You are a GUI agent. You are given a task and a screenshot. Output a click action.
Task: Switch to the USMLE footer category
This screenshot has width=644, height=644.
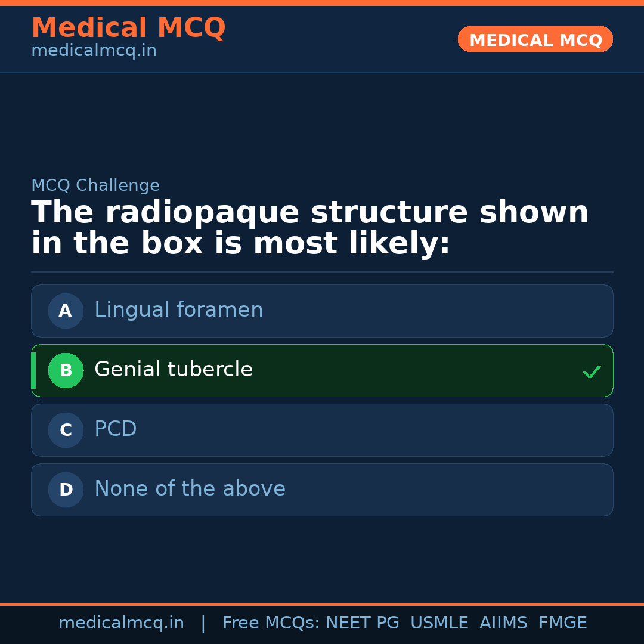439,623
